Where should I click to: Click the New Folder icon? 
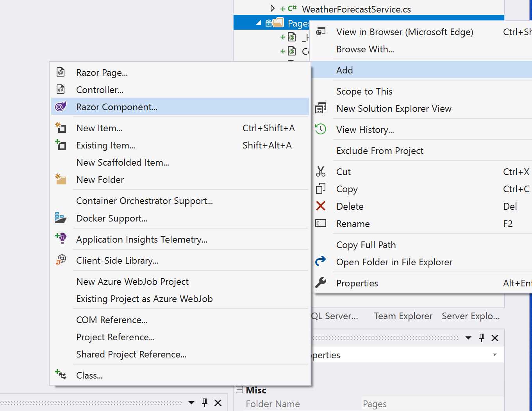click(x=61, y=179)
